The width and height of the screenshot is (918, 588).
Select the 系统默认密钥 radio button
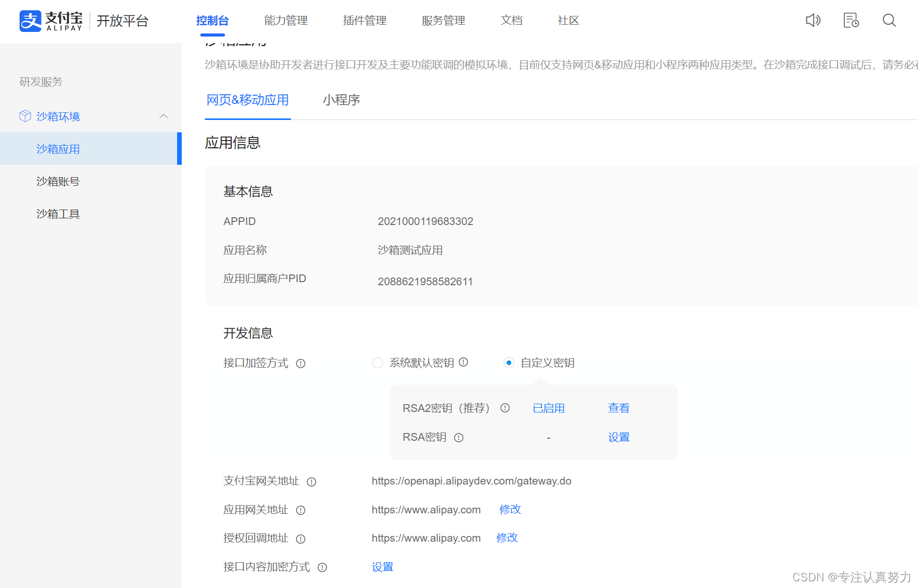(377, 363)
